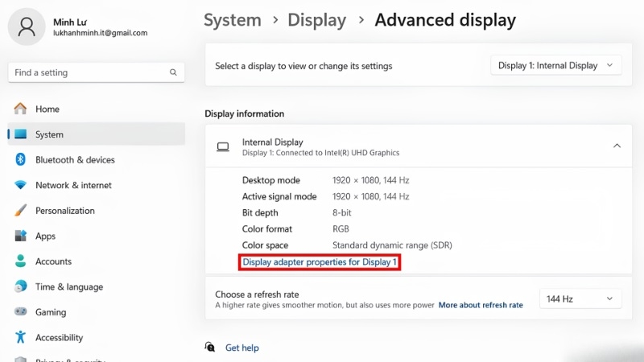
Task: Click the Bluetooth icon in sidebar
Action: tap(20, 159)
